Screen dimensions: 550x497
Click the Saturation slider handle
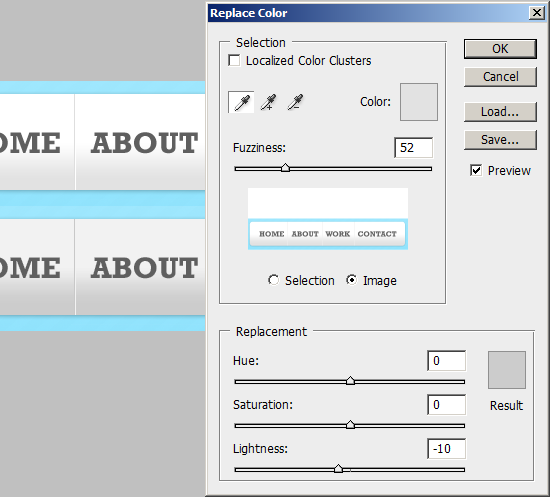[350, 425]
